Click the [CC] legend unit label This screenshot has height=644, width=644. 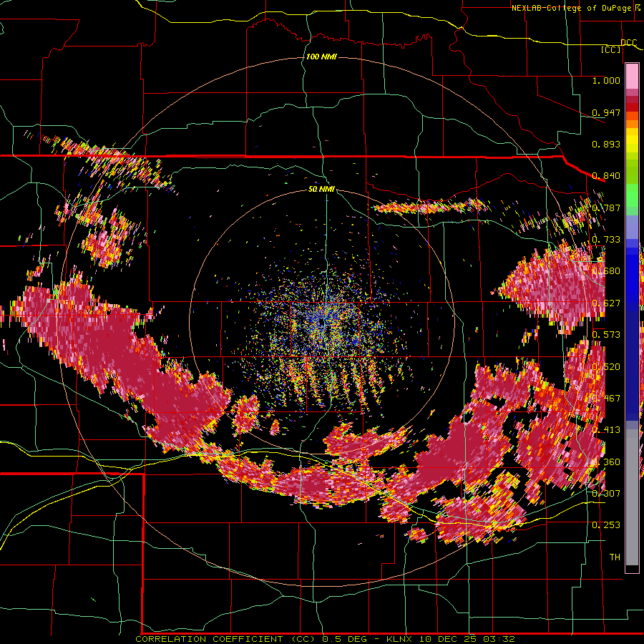611,49
